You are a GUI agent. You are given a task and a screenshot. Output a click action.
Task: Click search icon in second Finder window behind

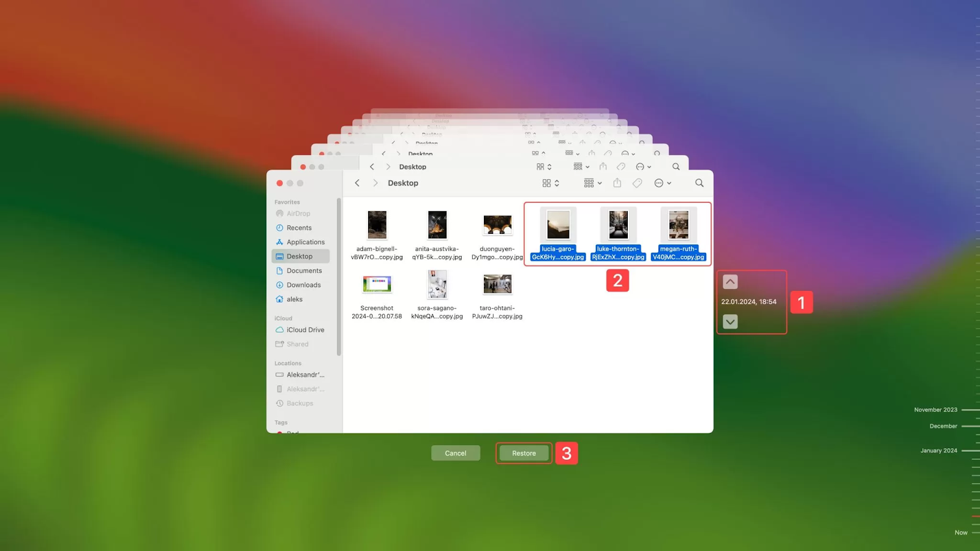point(676,167)
